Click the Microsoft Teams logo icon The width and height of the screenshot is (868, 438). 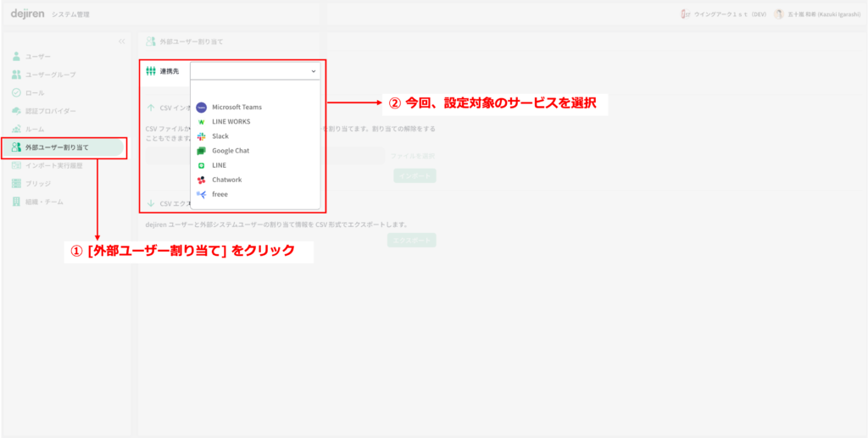point(202,108)
